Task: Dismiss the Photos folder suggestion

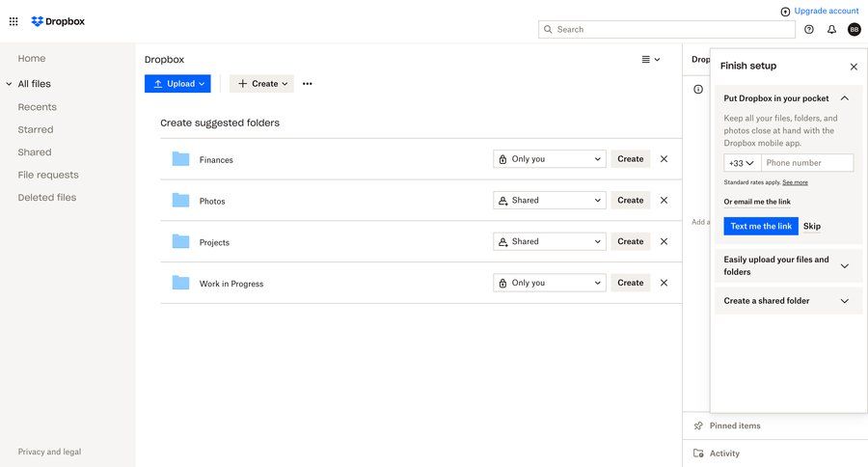Action: pos(664,200)
